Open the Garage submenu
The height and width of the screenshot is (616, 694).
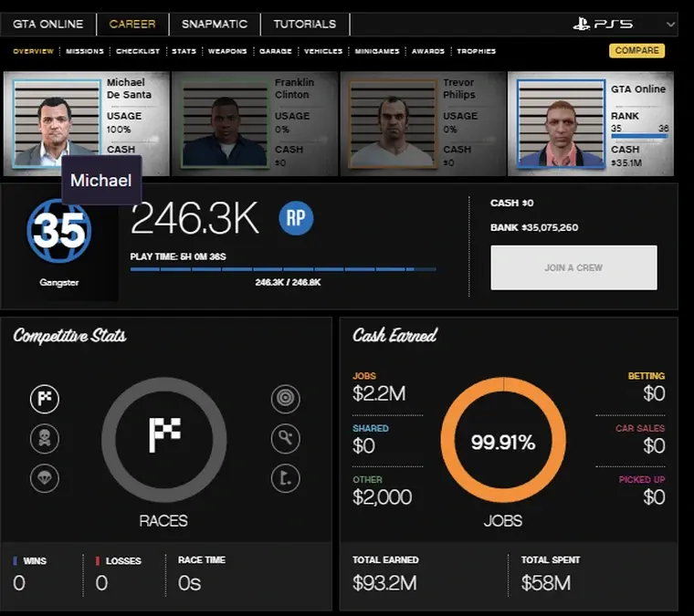click(275, 51)
